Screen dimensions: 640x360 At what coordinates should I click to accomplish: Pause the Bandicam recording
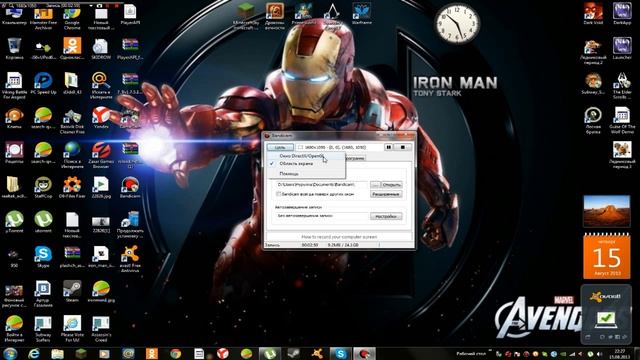tap(389, 147)
